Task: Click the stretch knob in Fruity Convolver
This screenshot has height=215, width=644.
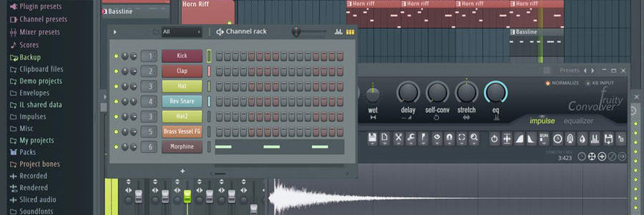Action: click(466, 92)
